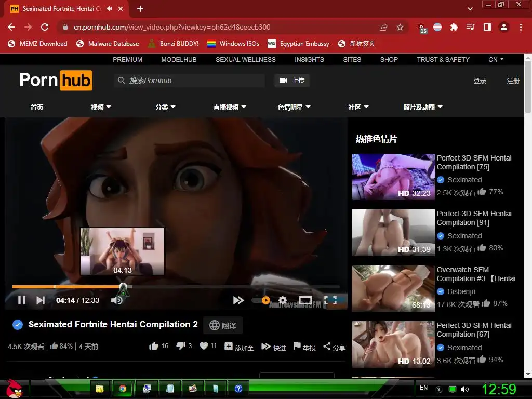
Task: Expand the 分类 navigation dropdown
Action: (165, 107)
